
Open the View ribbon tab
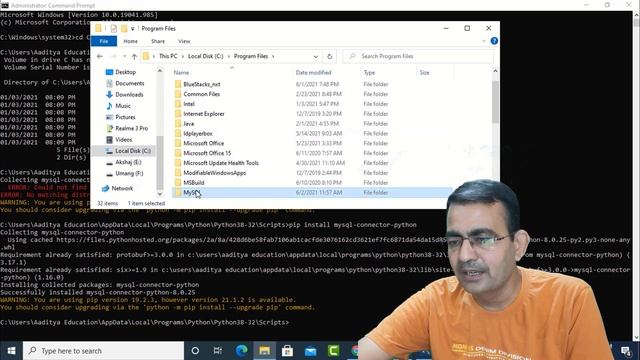tap(184, 41)
